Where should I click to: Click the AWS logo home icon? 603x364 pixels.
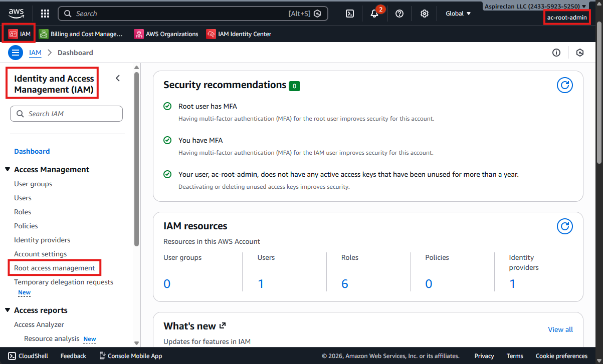[16, 13]
